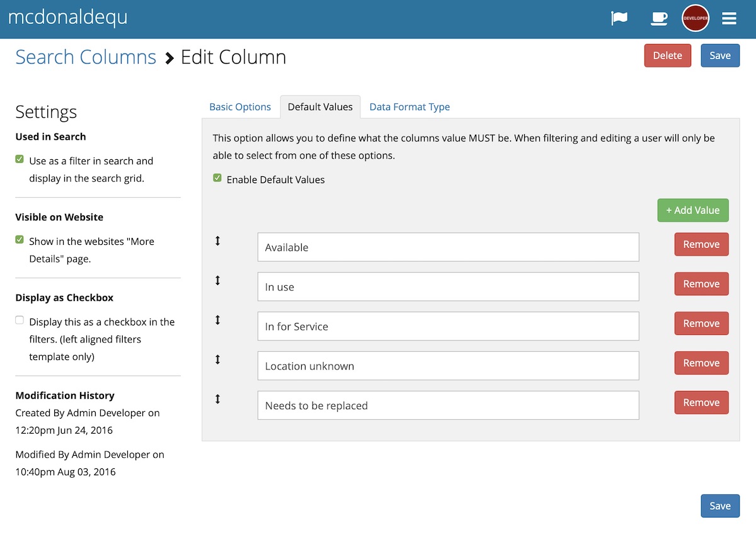The width and height of the screenshot is (756, 542).
Task: Go back to Search Columns
Action: tap(86, 57)
